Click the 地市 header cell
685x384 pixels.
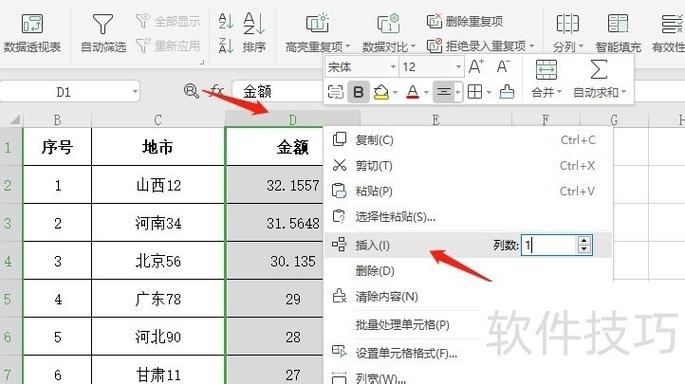point(158,147)
